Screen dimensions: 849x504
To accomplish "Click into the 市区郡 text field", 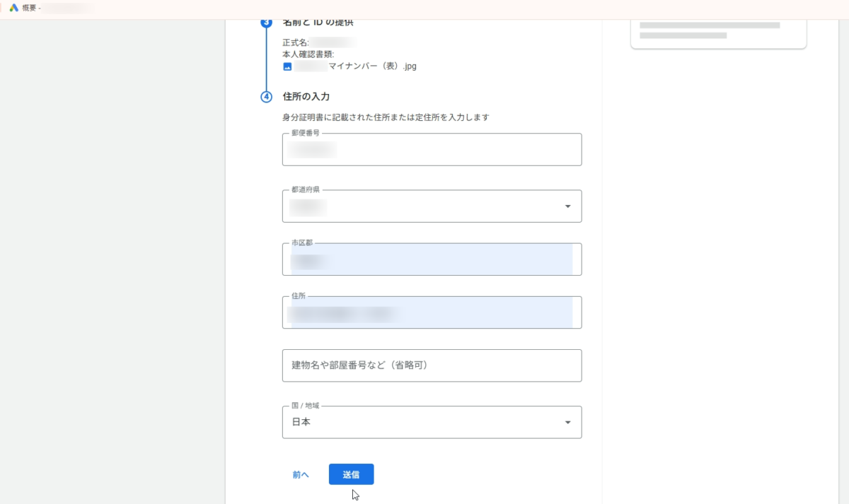I will coord(432,259).
